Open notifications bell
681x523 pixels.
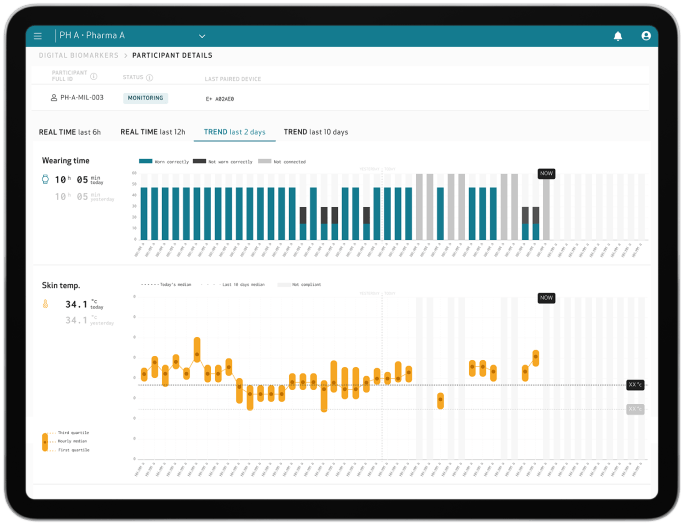point(617,36)
